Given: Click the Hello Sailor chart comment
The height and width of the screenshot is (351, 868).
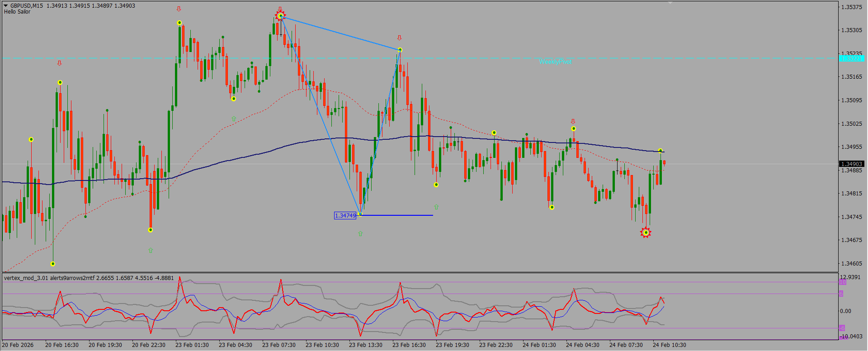Looking at the screenshot, I should (17, 12).
